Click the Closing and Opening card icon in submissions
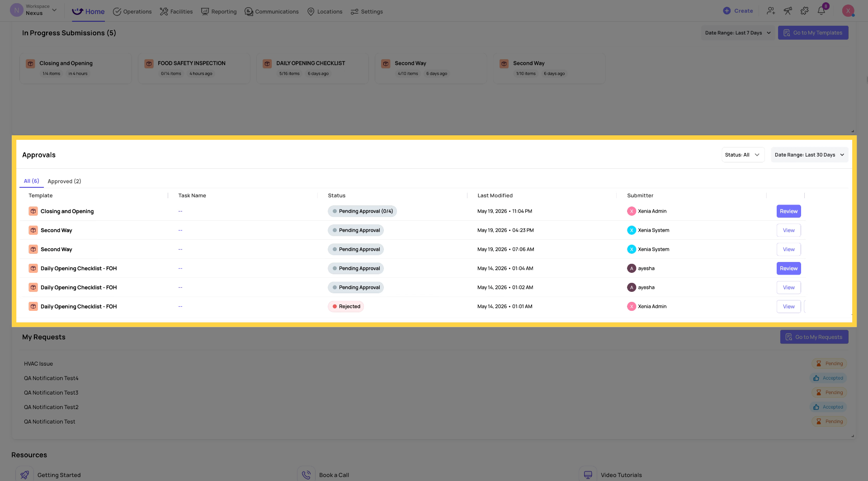 [30, 64]
